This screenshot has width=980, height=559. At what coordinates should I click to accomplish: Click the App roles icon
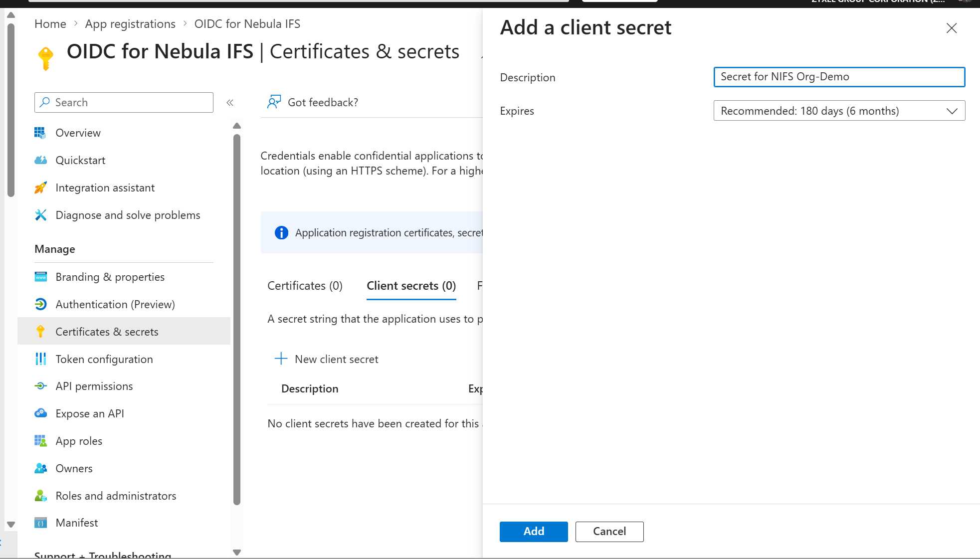pos(40,441)
